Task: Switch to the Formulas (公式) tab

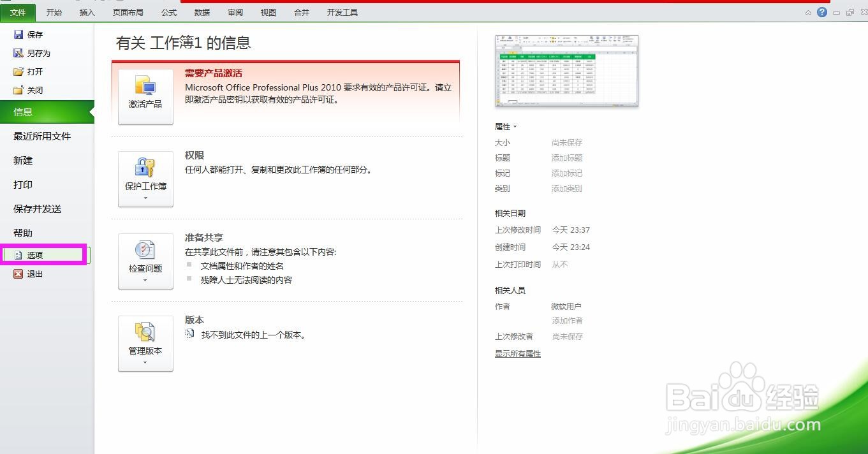Action: (x=169, y=12)
